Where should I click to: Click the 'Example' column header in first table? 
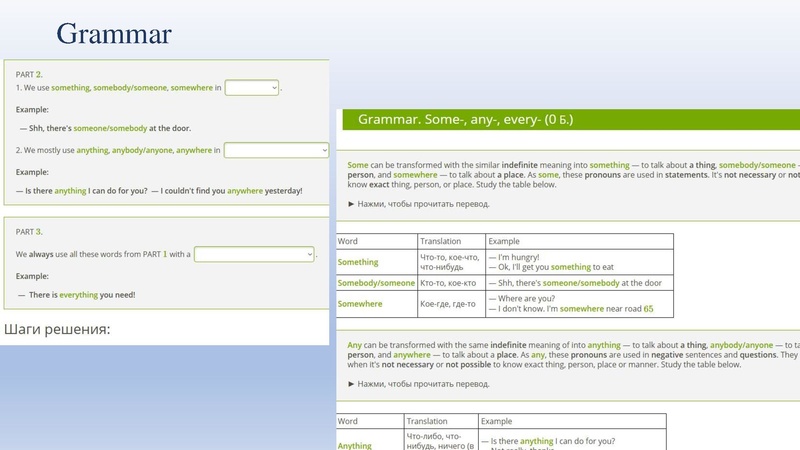pyautogui.click(x=505, y=241)
